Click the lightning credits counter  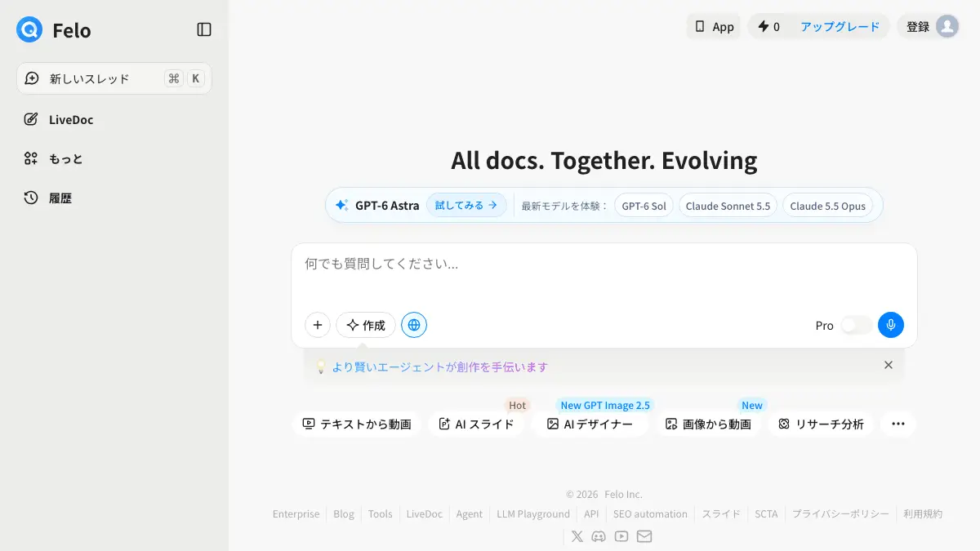(768, 26)
